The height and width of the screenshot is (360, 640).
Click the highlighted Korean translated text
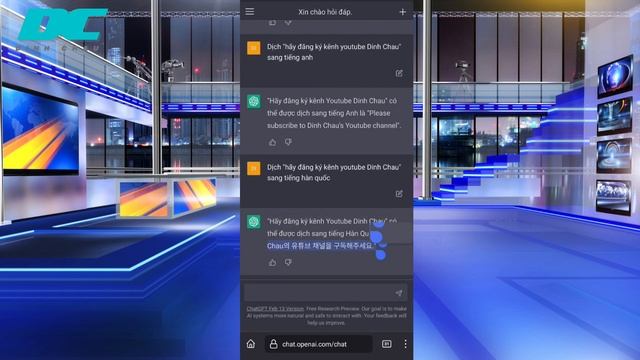(320, 246)
